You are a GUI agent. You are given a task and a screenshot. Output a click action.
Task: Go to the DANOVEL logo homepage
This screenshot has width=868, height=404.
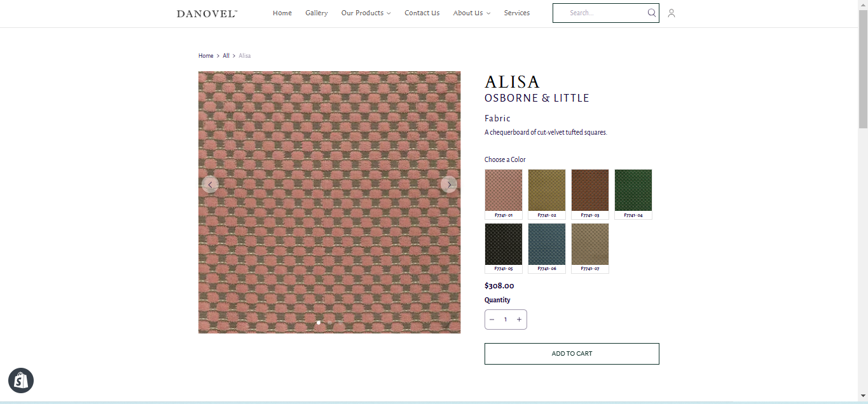(207, 13)
